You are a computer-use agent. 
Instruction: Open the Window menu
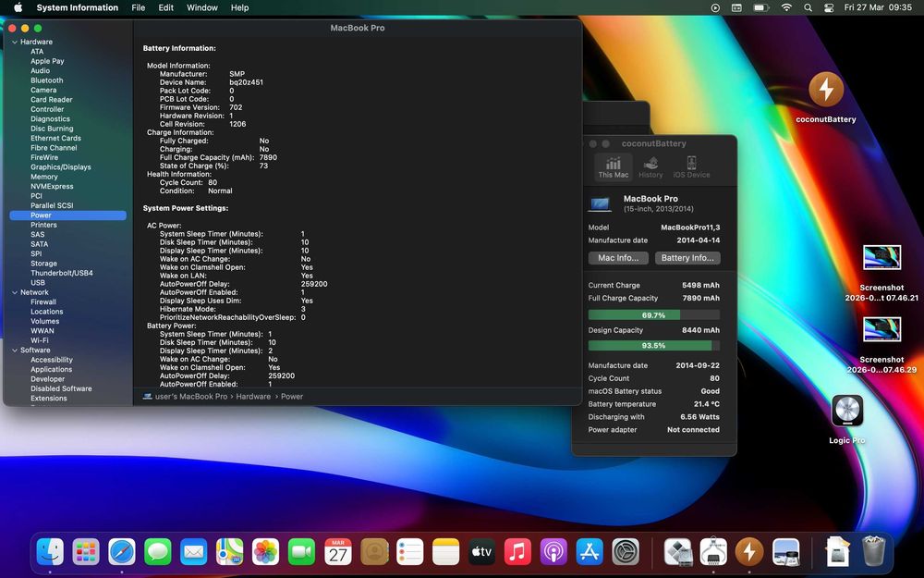pos(202,7)
